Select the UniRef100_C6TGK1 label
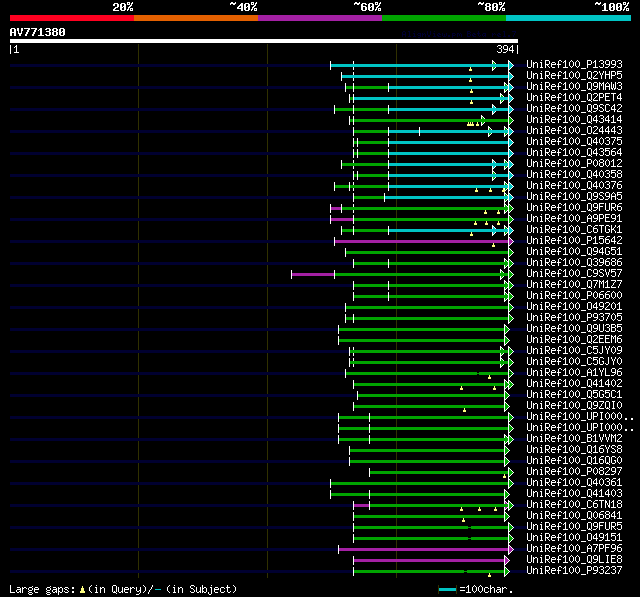 pos(574,230)
